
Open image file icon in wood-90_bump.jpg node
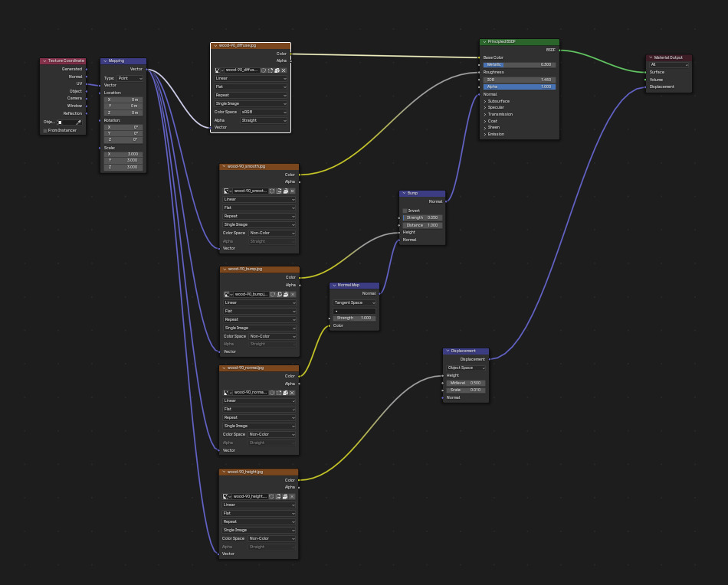pos(286,295)
